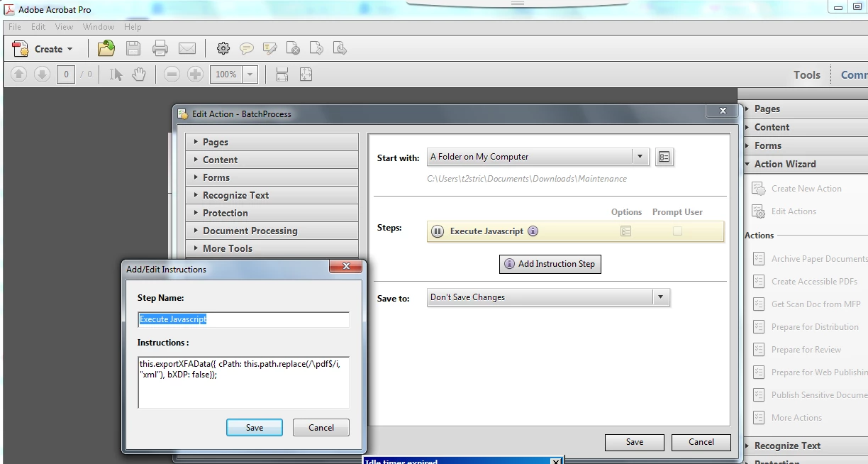
Task: Click the Save floppy disk icon
Action: (x=133, y=48)
